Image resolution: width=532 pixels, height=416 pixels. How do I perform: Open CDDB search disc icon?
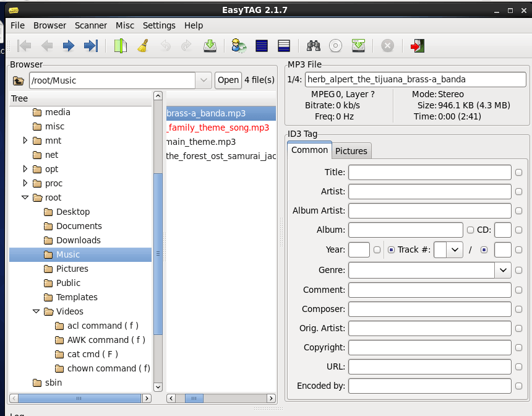coord(335,46)
